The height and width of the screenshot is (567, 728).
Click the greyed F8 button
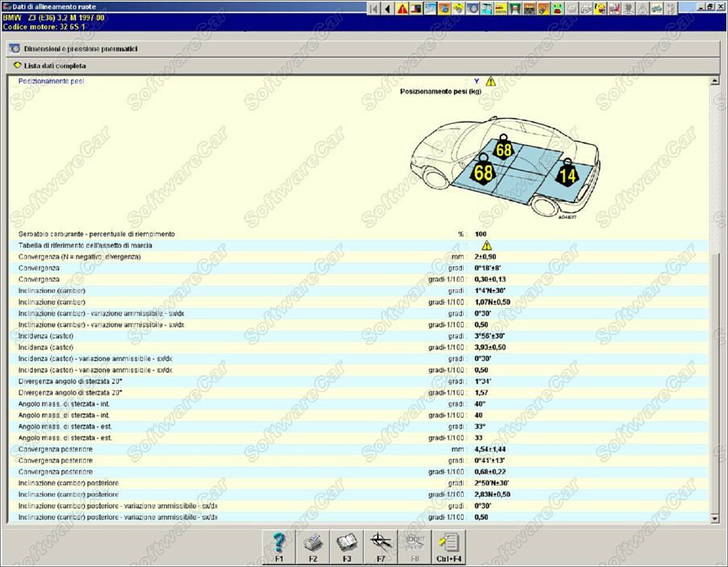point(415,547)
